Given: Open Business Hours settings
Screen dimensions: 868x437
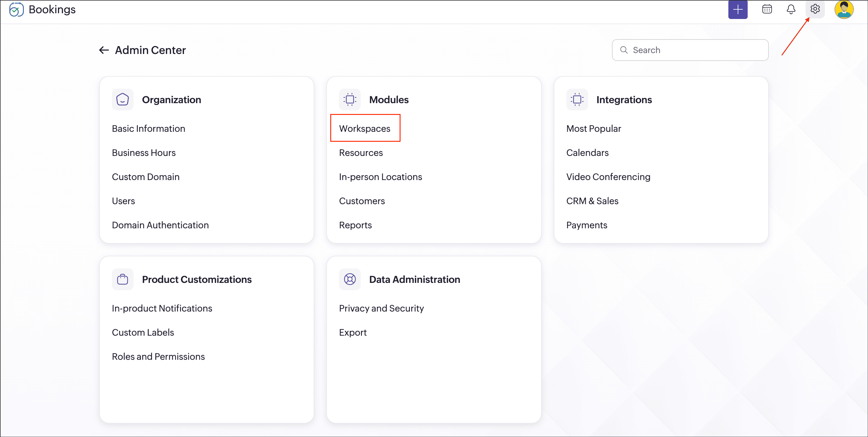Looking at the screenshot, I should (144, 153).
